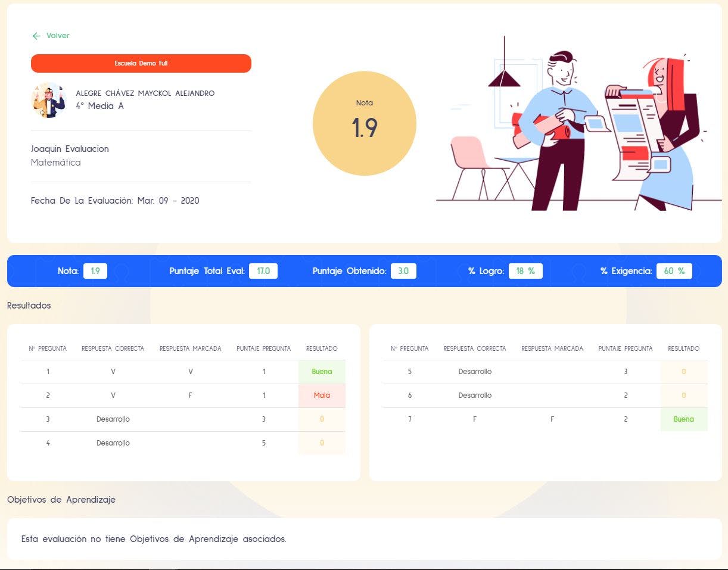Click the large yellow Nota 1.9 circle

[x=364, y=123]
